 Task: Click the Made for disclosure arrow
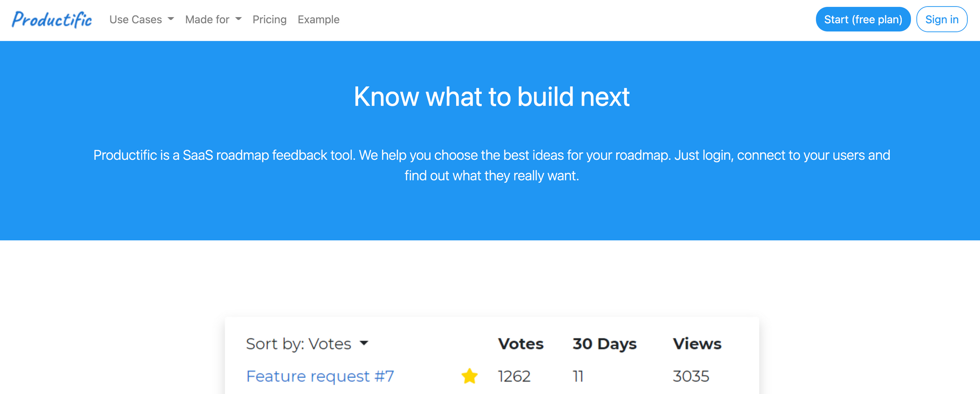click(238, 18)
